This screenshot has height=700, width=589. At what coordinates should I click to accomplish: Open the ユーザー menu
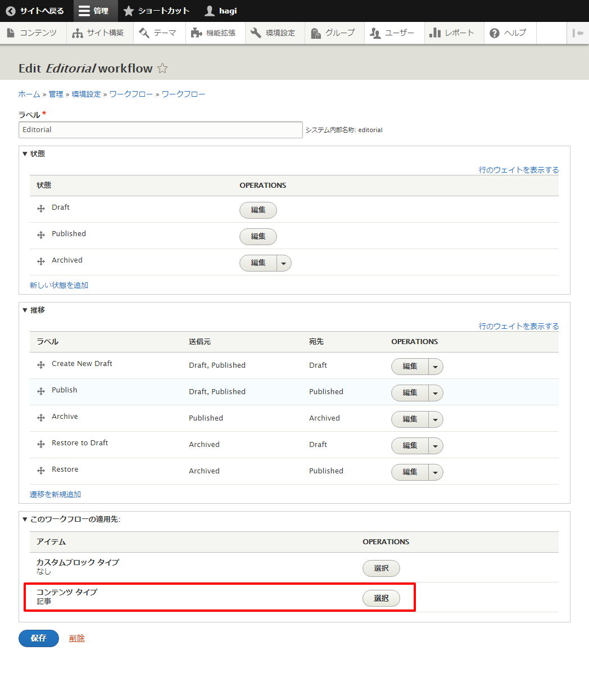click(393, 33)
